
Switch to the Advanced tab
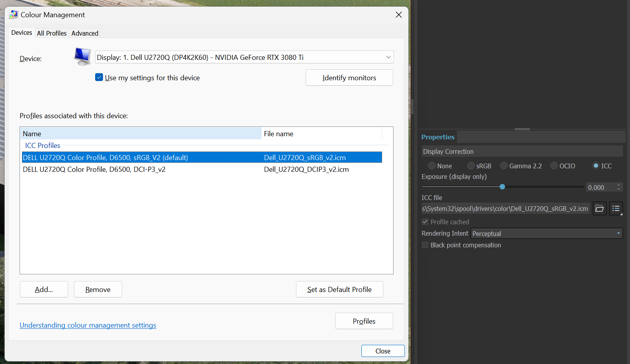(x=85, y=33)
